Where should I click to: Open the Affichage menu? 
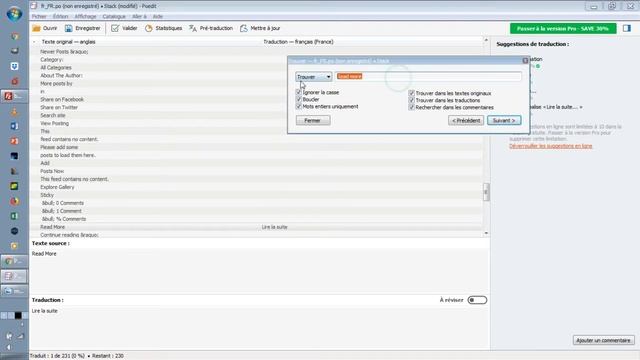point(85,16)
